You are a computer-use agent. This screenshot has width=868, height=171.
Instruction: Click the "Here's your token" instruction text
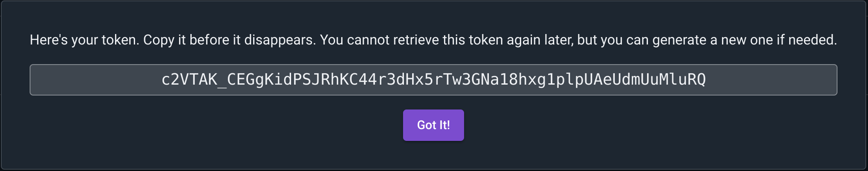[x=84, y=40]
